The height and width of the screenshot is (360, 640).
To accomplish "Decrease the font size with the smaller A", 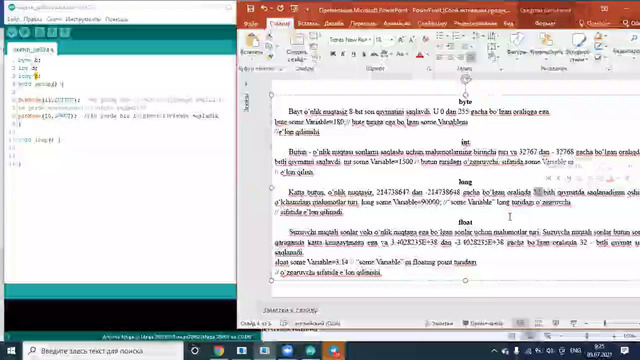I will pos(411,40).
